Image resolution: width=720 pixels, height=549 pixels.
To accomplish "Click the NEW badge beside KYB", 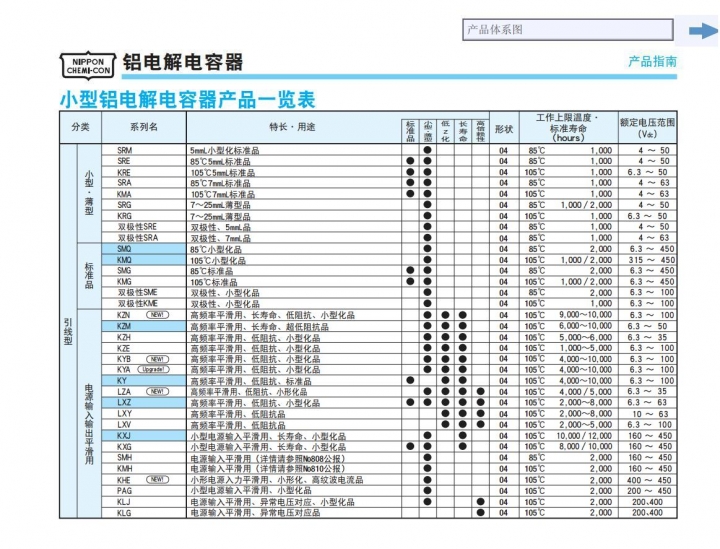I will 158,359.
